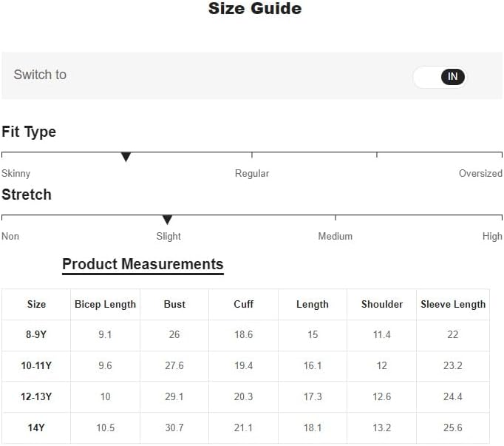Screen dimensions: 504x446
Task: Pick the 14Y size row
Action: (36, 428)
